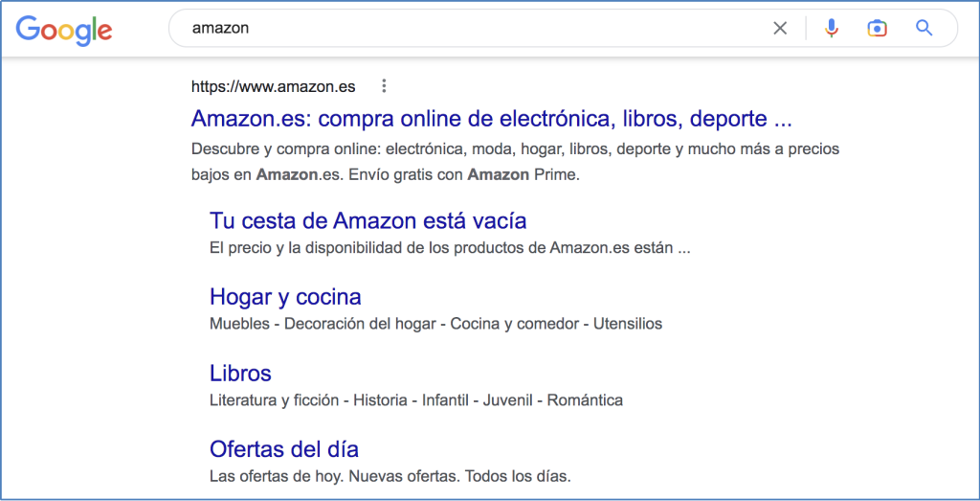Click the Literatura y ficción - Historia snippet

pyautogui.click(x=416, y=400)
